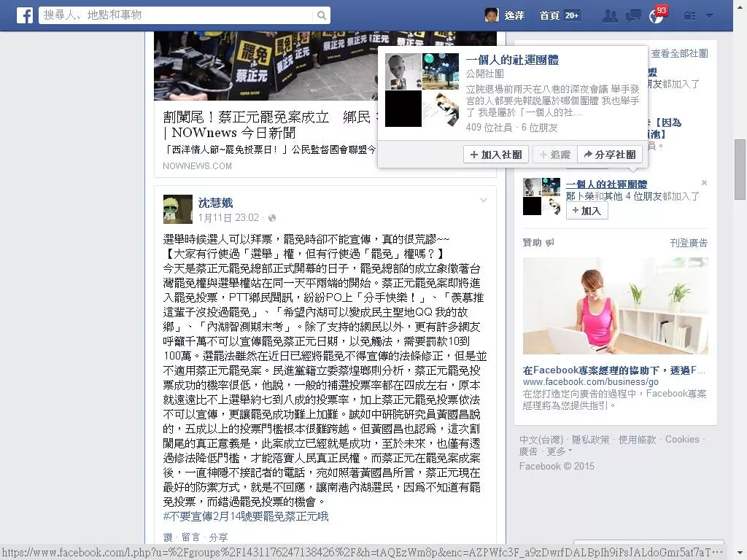Open the messages icon in top bar
747x560 pixels.
[632, 16]
